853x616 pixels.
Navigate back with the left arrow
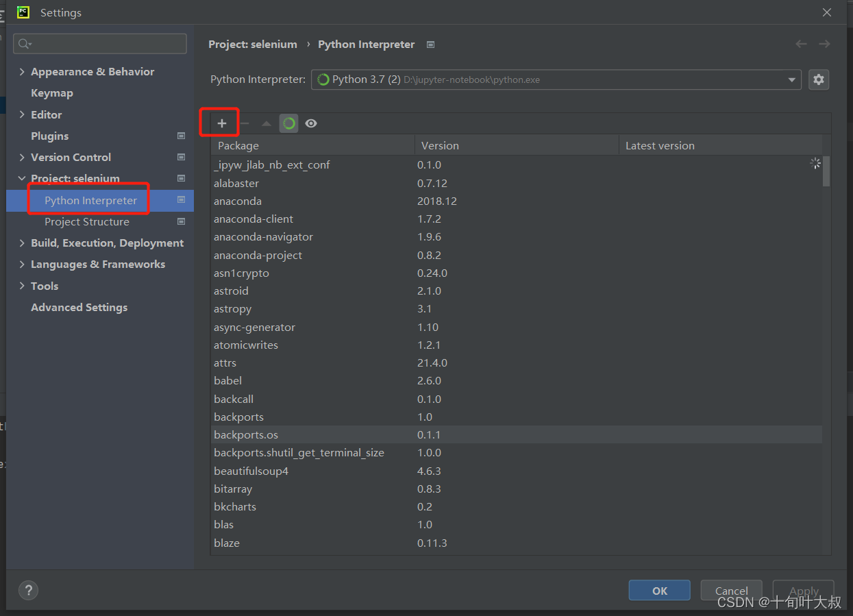point(801,44)
